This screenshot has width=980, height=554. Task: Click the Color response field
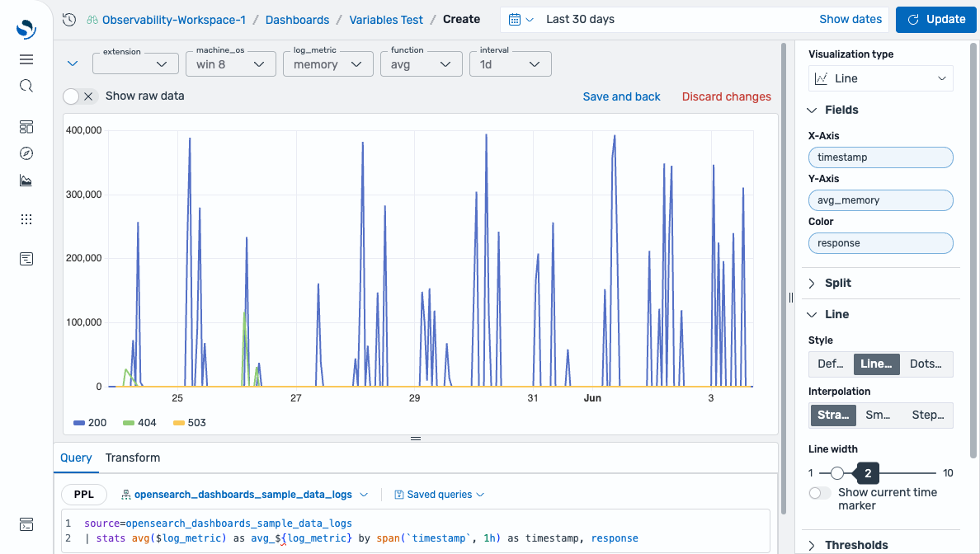tap(881, 243)
